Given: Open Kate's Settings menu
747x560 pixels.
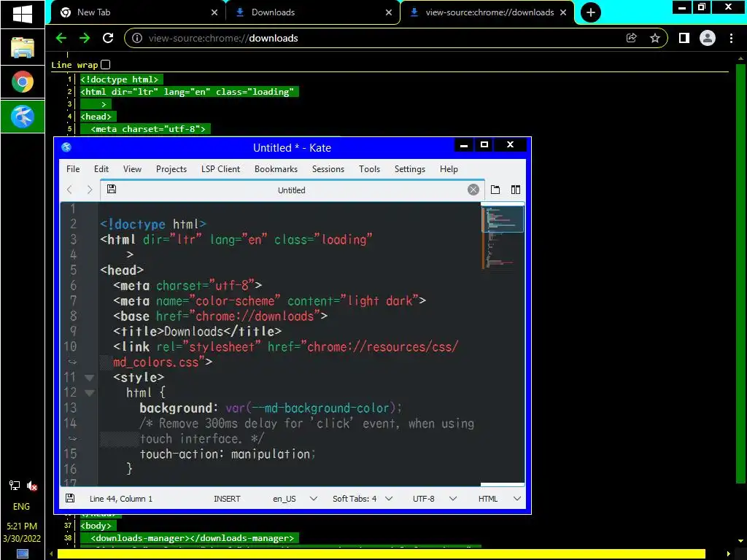Looking at the screenshot, I should point(410,169).
